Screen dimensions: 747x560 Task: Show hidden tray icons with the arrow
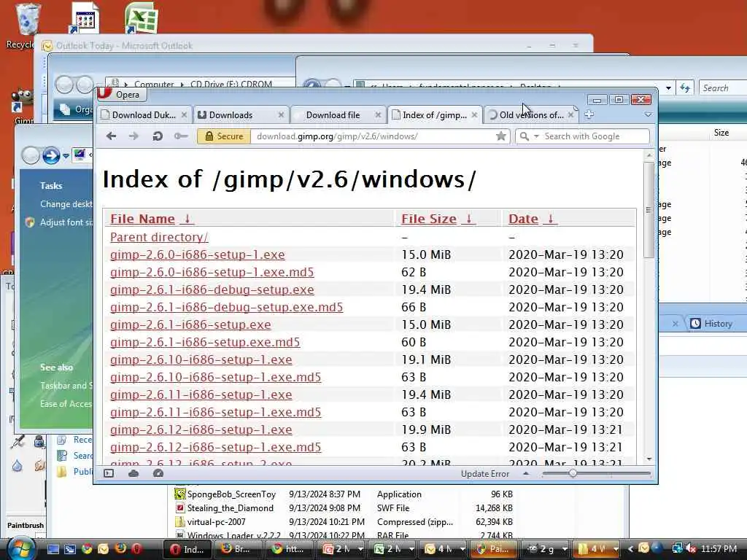[x=630, y=549]
